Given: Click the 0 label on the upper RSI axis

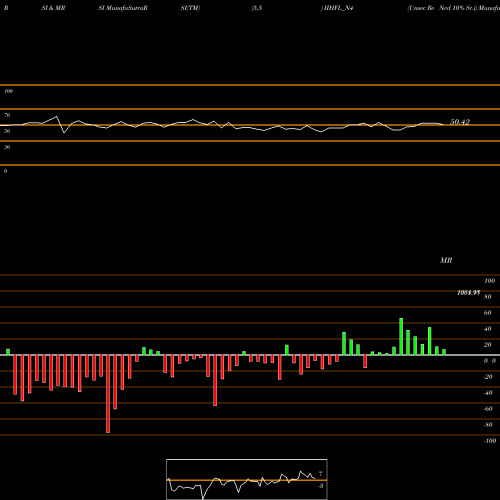Looking at the screenshot, I should [5, 171].
